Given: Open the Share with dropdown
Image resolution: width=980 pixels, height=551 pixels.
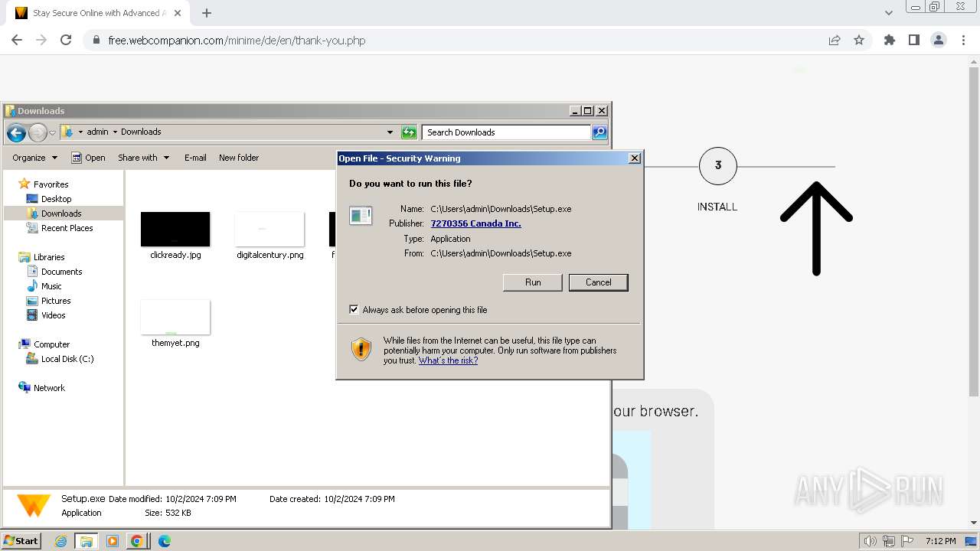Looking at the screenshot, I should point(144,158).
